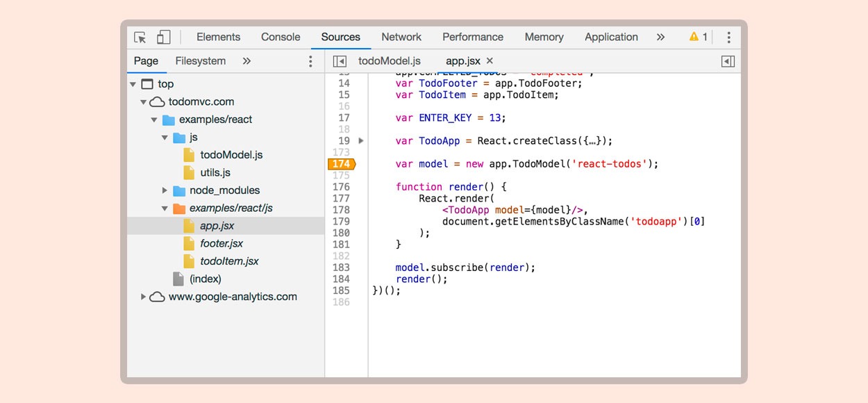Image resolution: width=868 pixels, height=403 pixels.
Task: Collapse the top tree node
Action: (133, 84)
